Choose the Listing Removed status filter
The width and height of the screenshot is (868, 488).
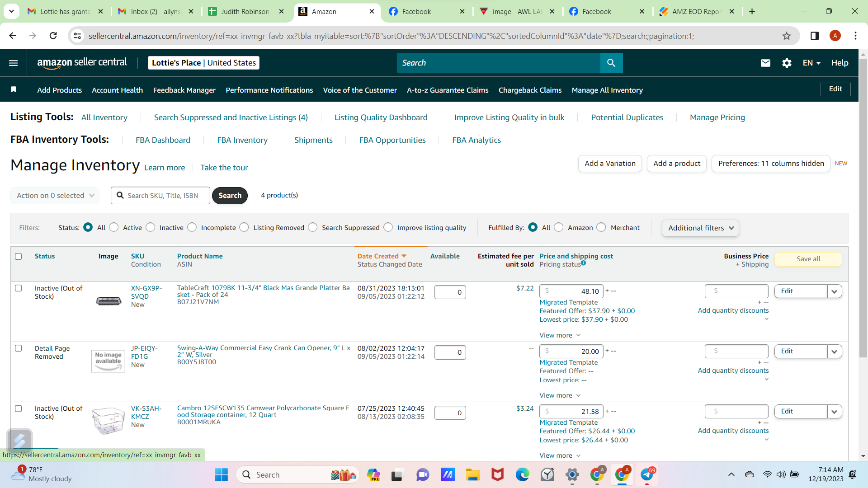pyautogui.click(x=244, y=227)
